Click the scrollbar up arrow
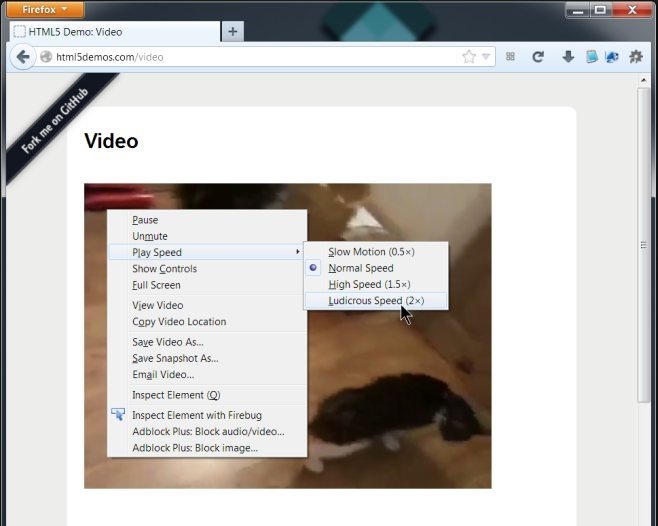 click(643, 80)
